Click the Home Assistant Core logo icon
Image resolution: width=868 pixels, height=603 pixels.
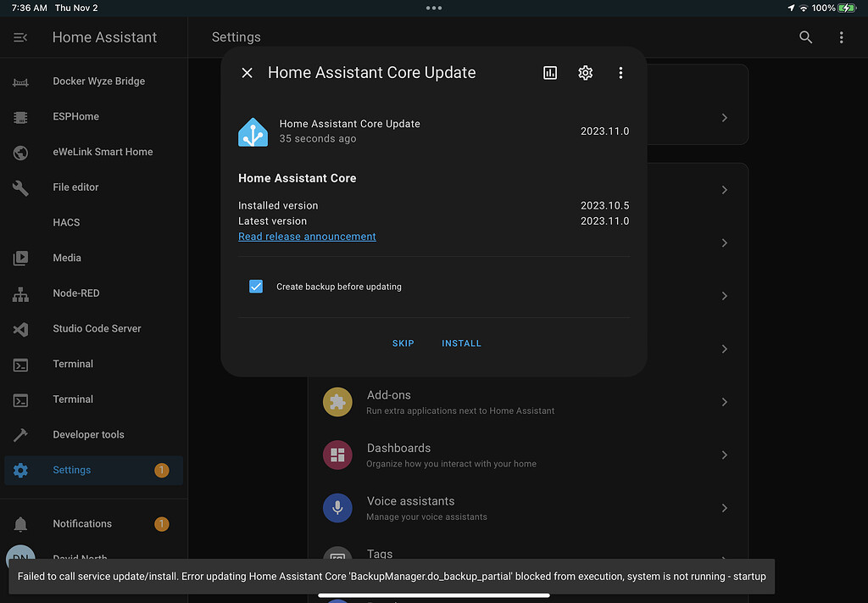pos(253,131)
